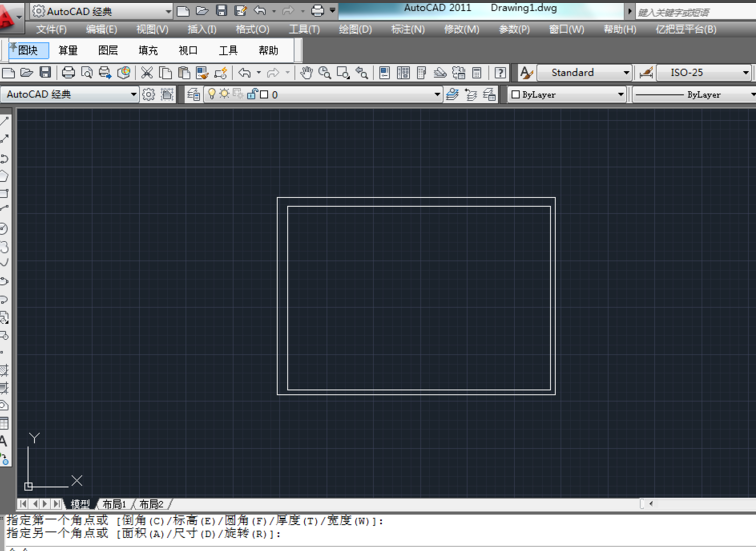Click the Publish icon
Viewport: 756px width, 551px height.
(105, 73)
